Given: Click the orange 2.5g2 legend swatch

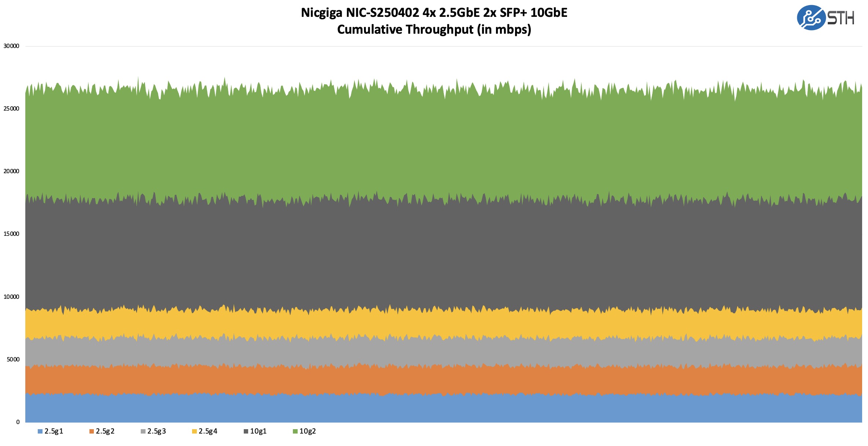Looking at the screenshot, I should [92, 431].
